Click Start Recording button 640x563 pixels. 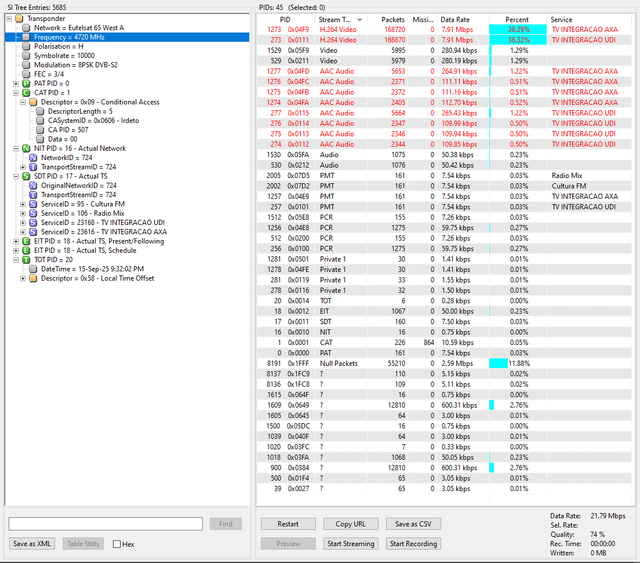(413, 543)
